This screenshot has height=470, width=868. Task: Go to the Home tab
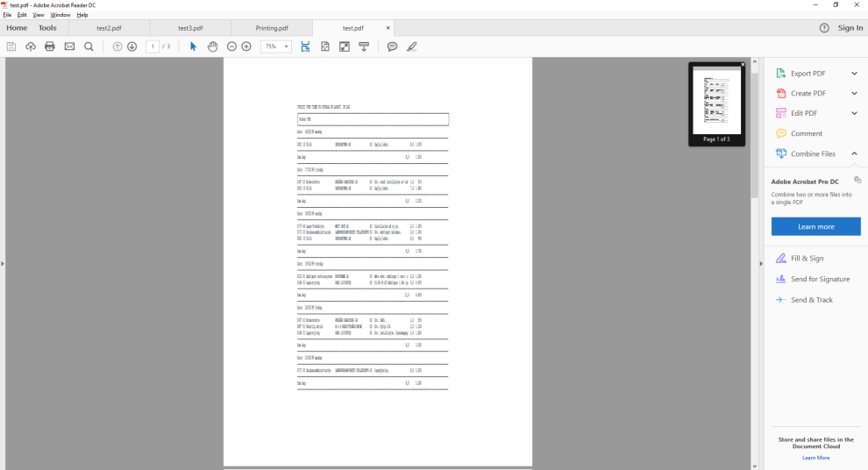pos(17,28)
